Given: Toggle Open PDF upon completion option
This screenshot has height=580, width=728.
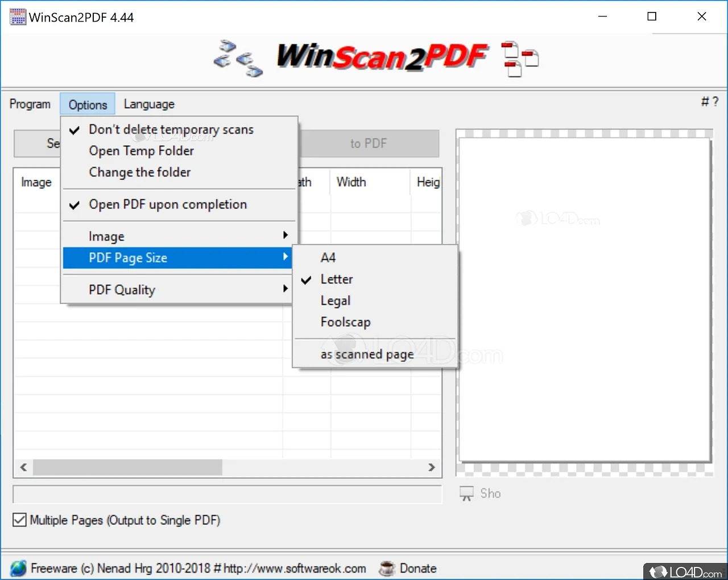Looking at the screenshot, I should pos(179,205).
